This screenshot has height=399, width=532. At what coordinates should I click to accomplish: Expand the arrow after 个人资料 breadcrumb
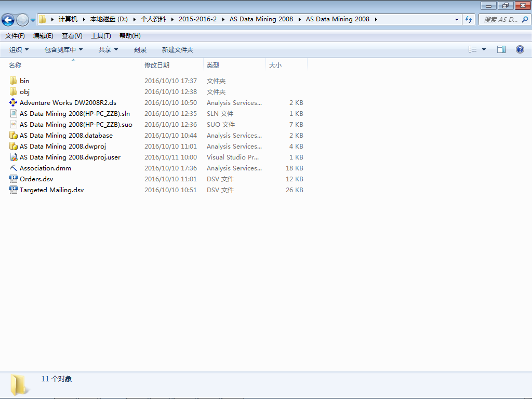[x=172, y=19]
